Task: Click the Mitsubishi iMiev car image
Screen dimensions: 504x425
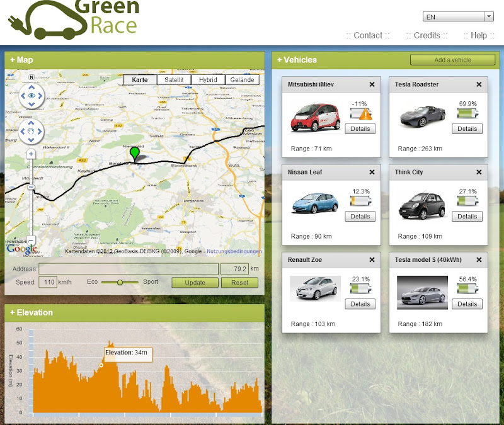Action: point(315,117)
